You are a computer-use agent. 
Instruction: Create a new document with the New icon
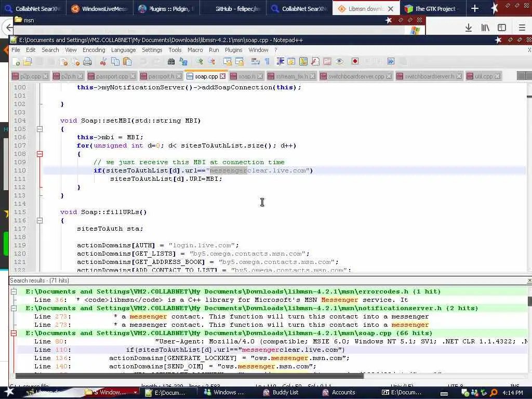click(x=16, y=61)
